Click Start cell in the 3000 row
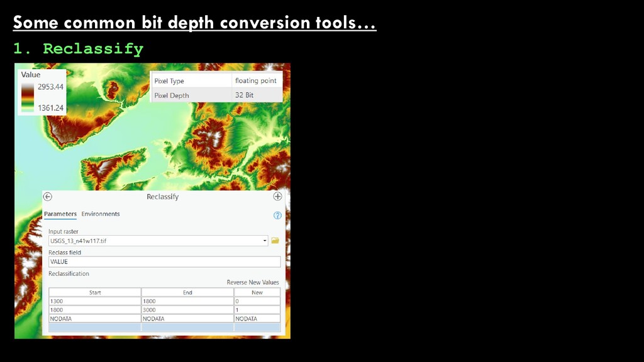This screenshot has height=362, width=644. coord(95,310)
